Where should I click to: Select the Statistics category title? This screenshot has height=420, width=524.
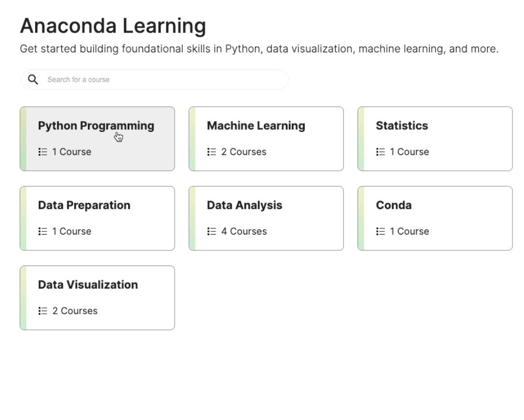pos(402,126)
